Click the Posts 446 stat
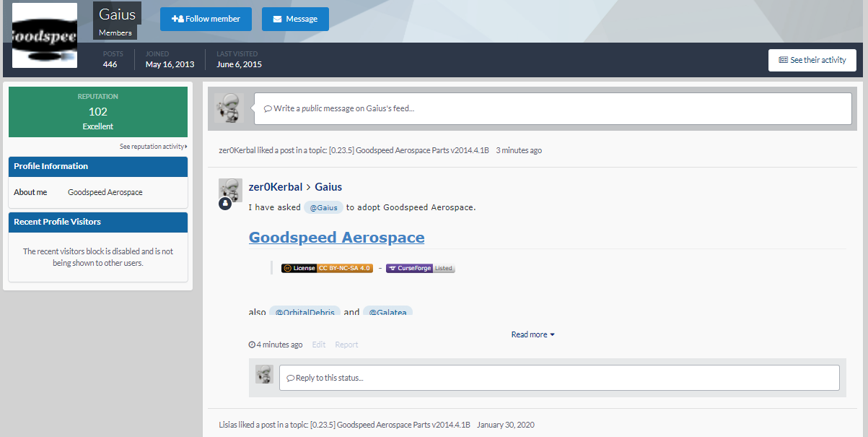 (113, 59)
